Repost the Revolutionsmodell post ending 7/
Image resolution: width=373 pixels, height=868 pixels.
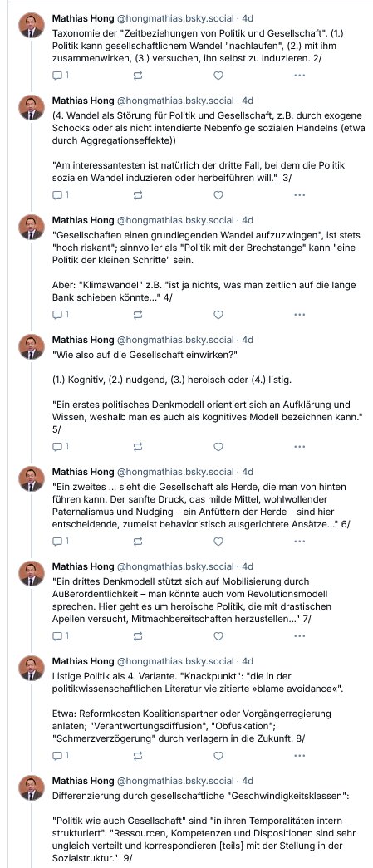pos(139,635)
